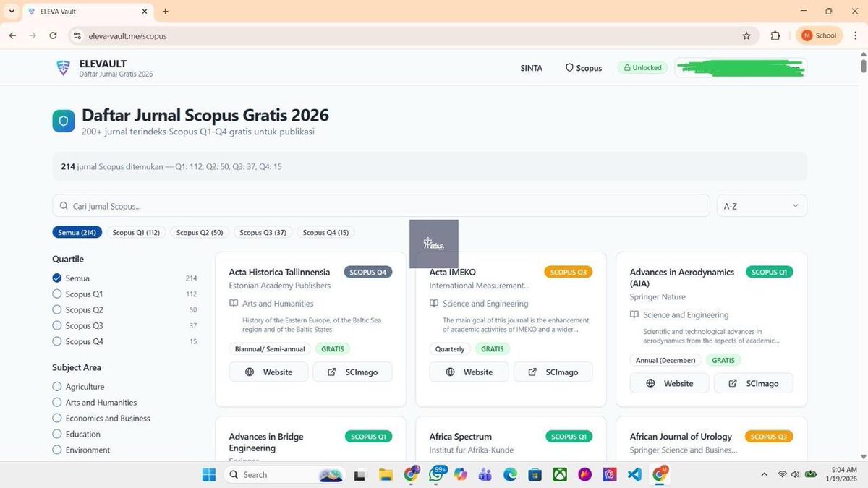868x488 pixels.
Task: Open the School profile button
Action: pos(820,35)
